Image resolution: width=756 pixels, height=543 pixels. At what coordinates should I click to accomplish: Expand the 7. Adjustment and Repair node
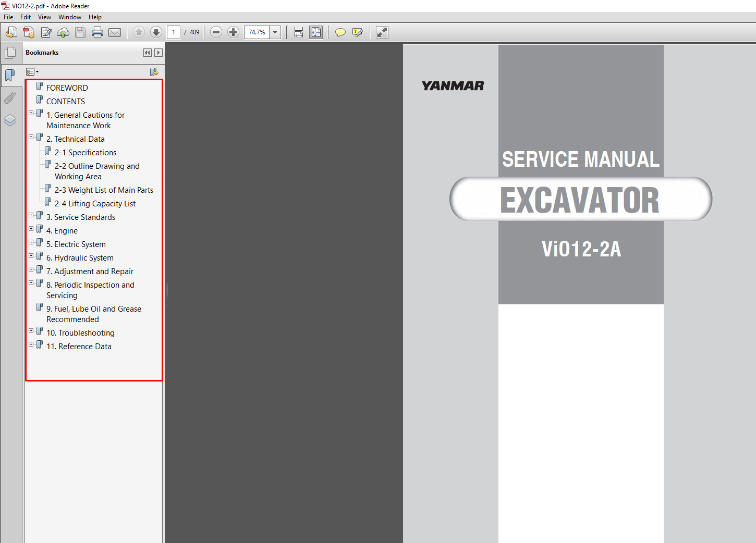pos(31,269)
